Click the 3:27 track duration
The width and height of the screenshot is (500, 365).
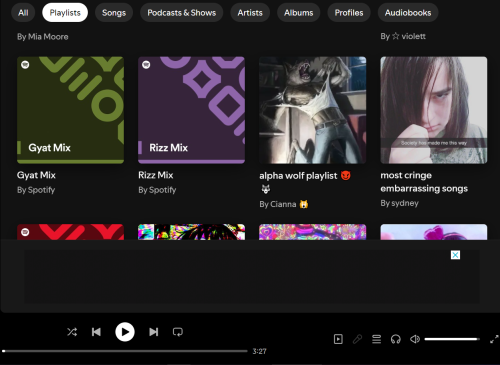tap(259, 351)
